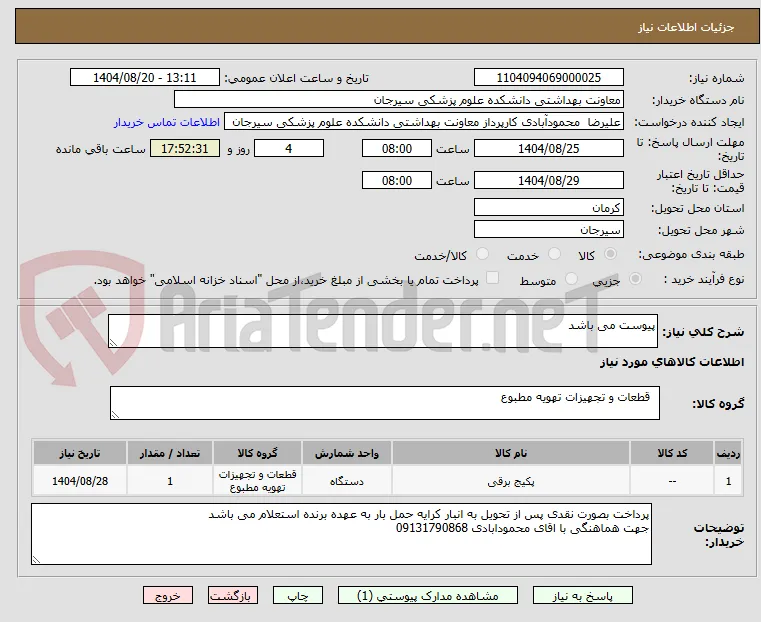Click the خروج exit button

pyautogui.click(x=168, y=595)
